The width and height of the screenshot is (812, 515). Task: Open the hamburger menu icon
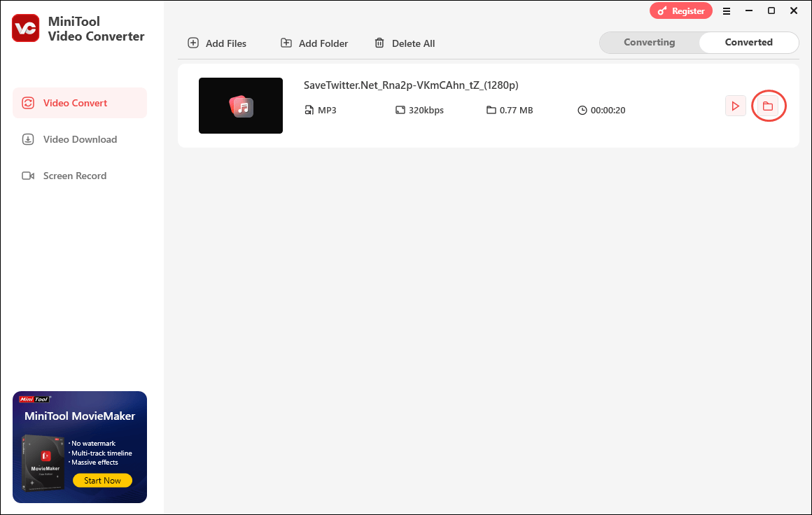coord(727,11)
